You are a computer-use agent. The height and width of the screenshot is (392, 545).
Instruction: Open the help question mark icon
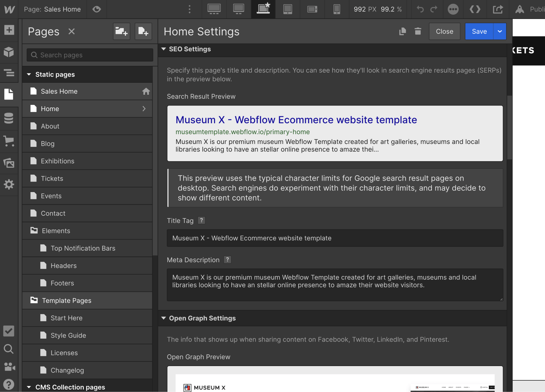point(9,384)
